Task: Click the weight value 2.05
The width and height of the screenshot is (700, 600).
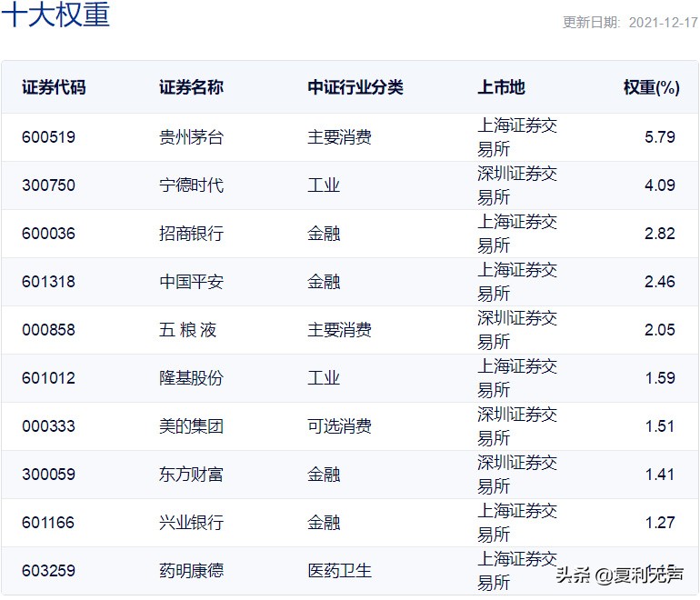Action: (x=660, y=330)
